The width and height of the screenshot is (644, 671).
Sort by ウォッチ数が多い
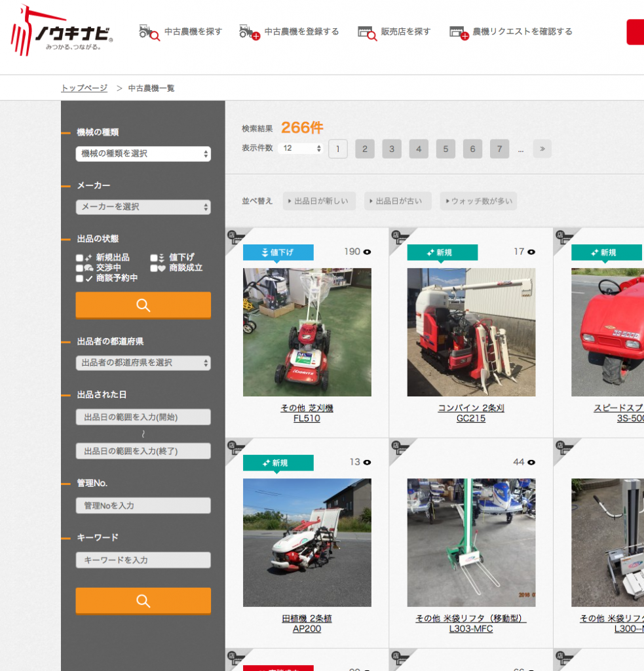click(x=478, y=201)
